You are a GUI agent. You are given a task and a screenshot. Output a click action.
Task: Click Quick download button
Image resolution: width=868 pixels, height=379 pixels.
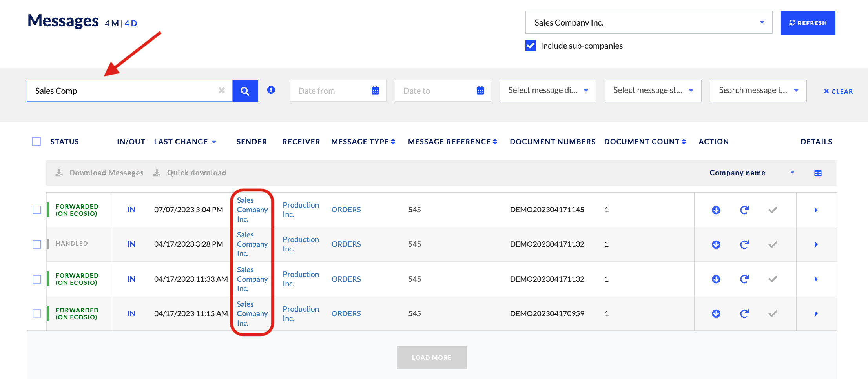190,173
